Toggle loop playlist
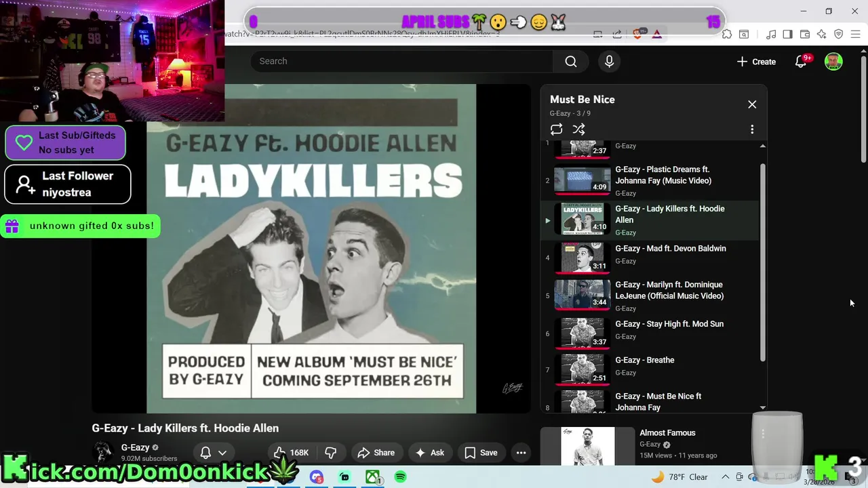The image size is (868, 488). click(556, 129)
